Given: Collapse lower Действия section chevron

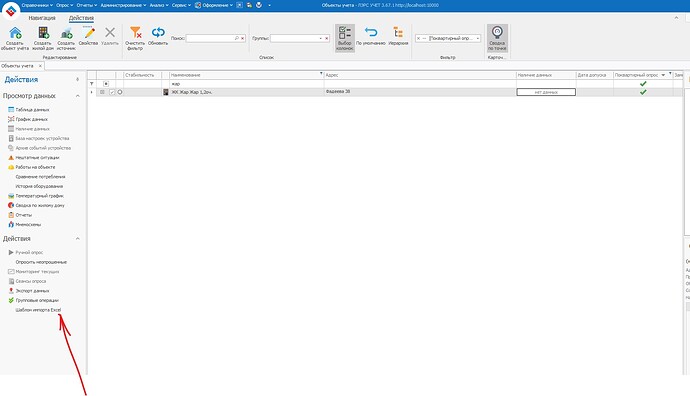Looking at the screenshot, I should (x=77, y=238).
